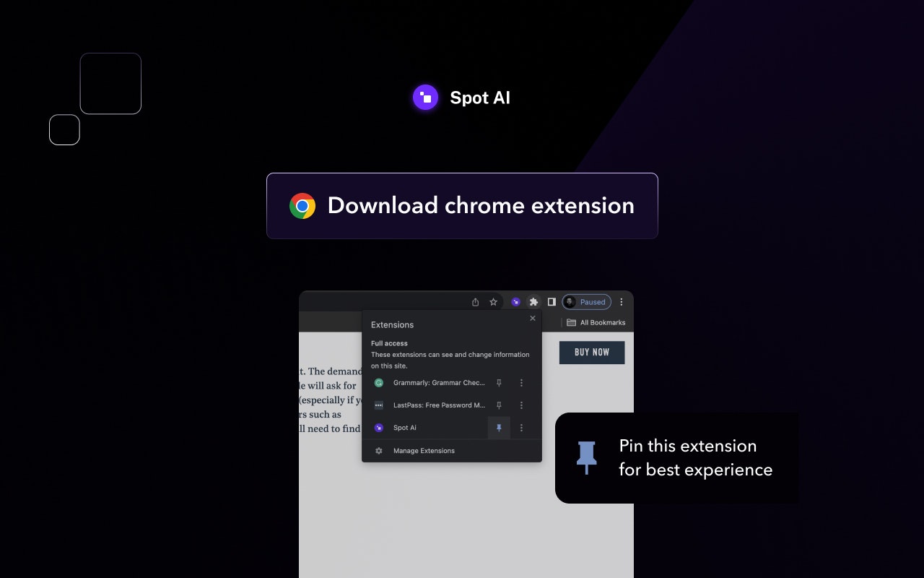Click the Full access label
The height and width of the screenshot is (578, 924).
[x=389, y=343]
